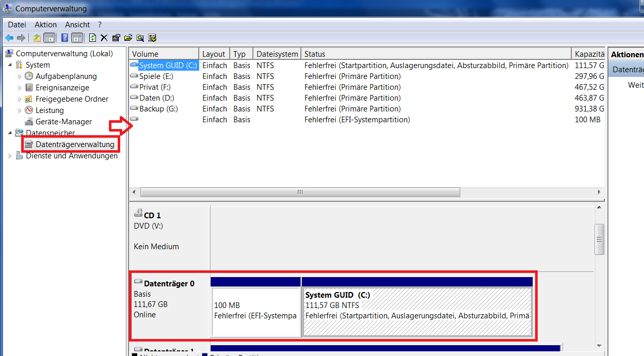Select the Geräte-Manager tree item

63,122
